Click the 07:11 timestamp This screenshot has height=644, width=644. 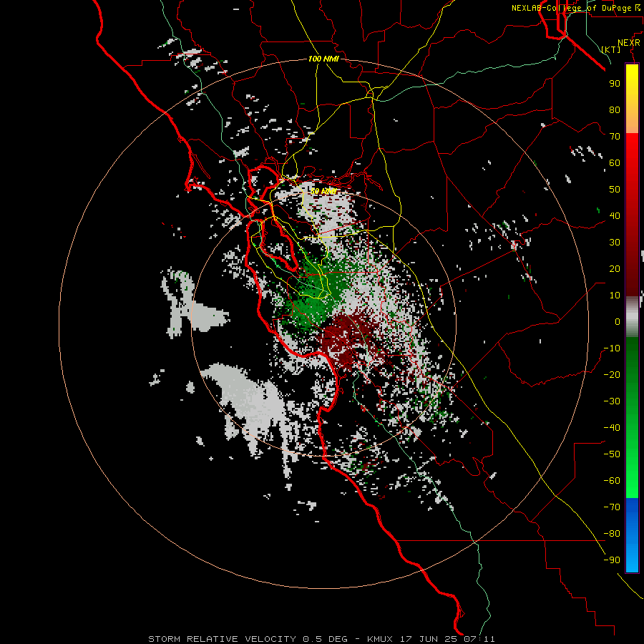pyautogui.click(x=479, y=639)
